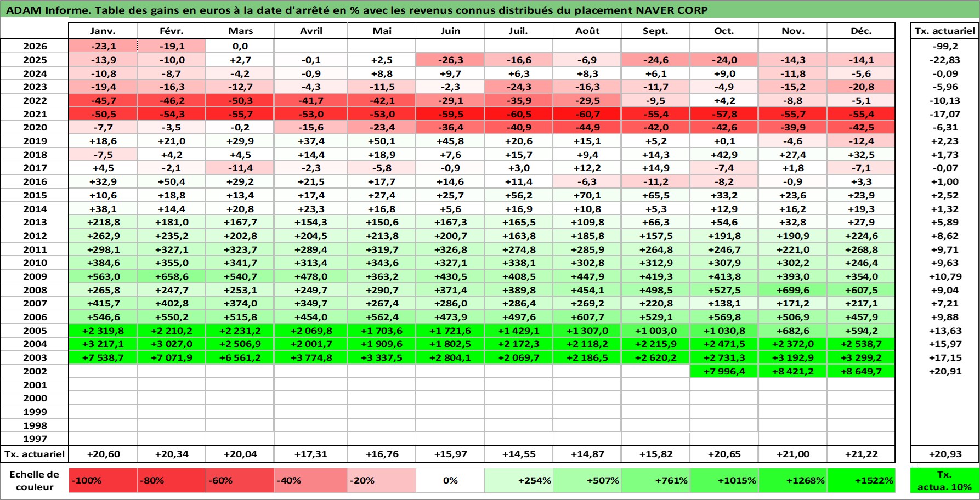Click overall actuarial rate '+20,93'

click(x=944, y=454)
